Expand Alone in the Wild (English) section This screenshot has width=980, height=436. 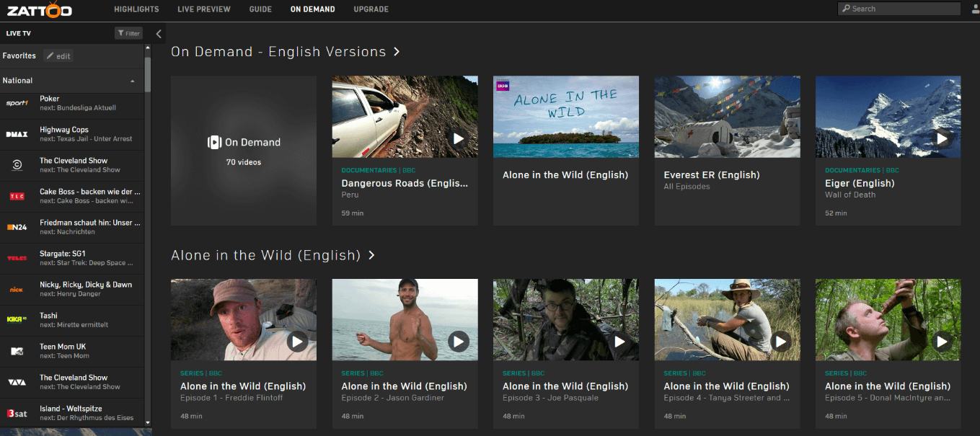point(273,255)
